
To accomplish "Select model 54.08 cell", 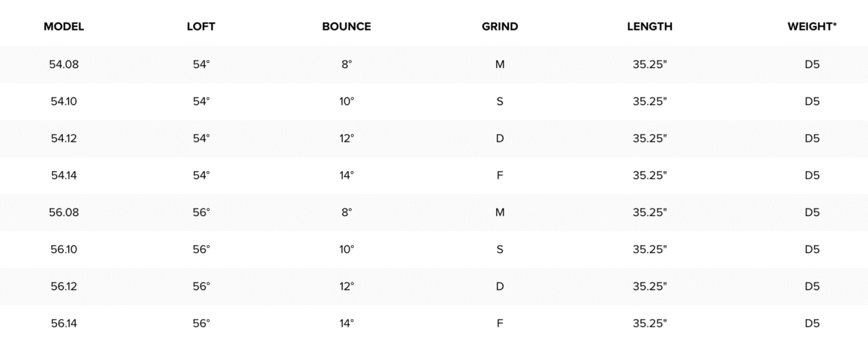I will [x=64, y=64].
